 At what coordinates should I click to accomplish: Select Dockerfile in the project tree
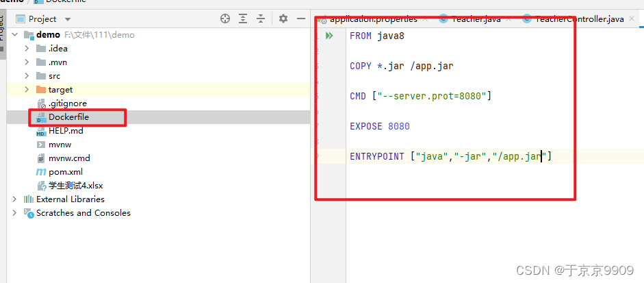coord(68,117)
